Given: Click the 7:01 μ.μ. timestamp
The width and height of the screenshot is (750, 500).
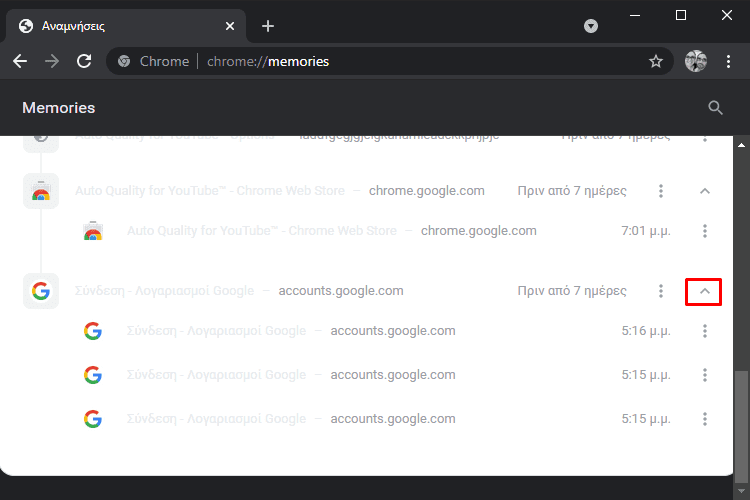Looking at the screenshot, I should (x=646, y=231).
